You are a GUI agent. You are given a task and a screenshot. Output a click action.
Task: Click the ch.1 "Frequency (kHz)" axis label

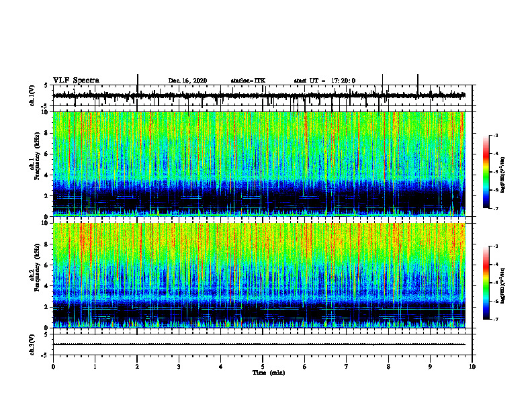[38, 156]
